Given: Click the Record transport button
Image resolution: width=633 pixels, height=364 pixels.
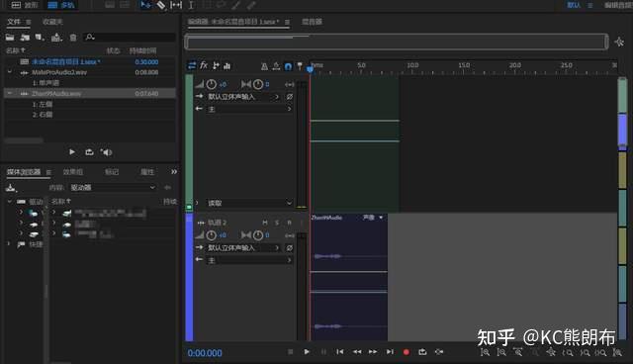Looking at the screenshot, I should 407,352.
